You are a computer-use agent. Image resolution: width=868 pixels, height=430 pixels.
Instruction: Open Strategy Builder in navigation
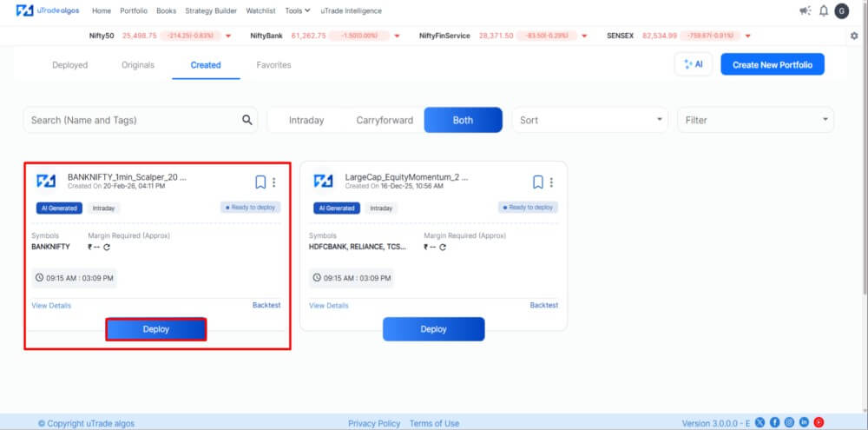click(x=211, y=10)
